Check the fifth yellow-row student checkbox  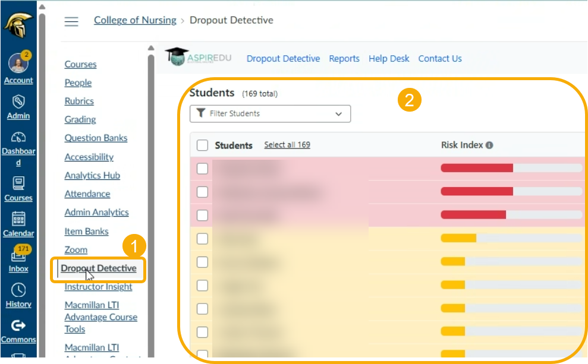(x=203, y=332)
